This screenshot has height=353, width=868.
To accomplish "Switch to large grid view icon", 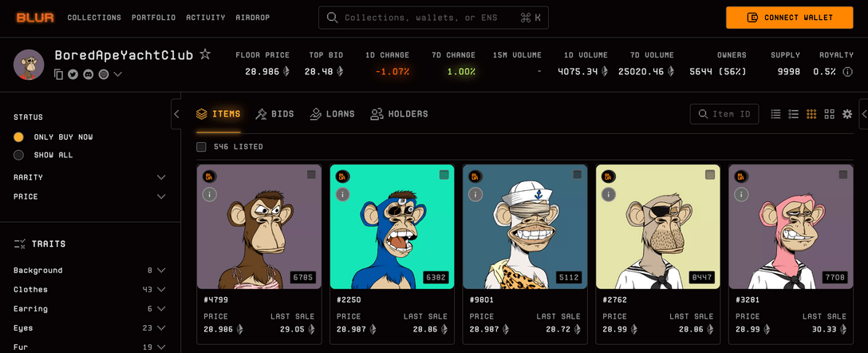I will coord(830,114).
